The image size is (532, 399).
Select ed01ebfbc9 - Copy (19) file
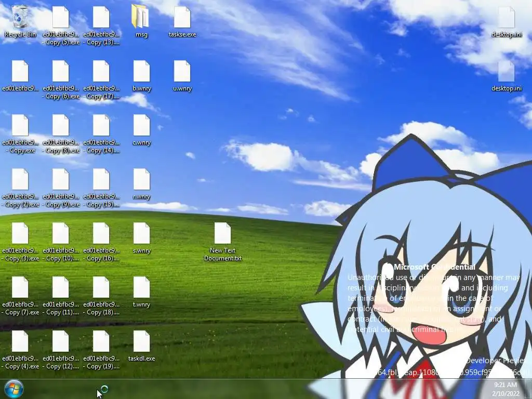pos(101,350)
